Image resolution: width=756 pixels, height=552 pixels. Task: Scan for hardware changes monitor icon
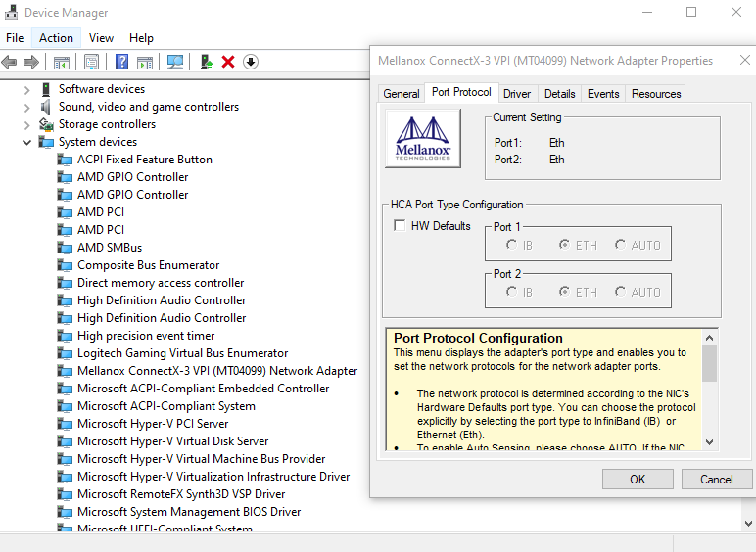pos(175,62)
